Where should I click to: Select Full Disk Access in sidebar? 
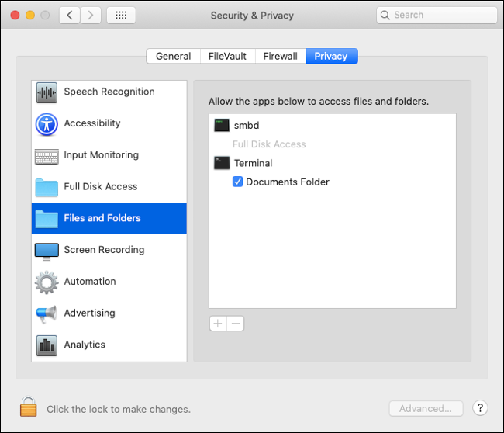pyautogui.click(x=100, y=187)
